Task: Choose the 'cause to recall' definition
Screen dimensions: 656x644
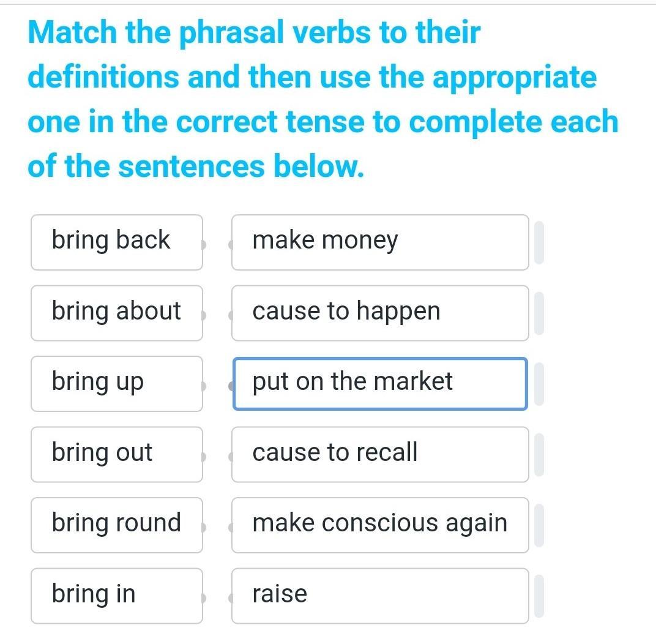Action: (x=379, y=454)
